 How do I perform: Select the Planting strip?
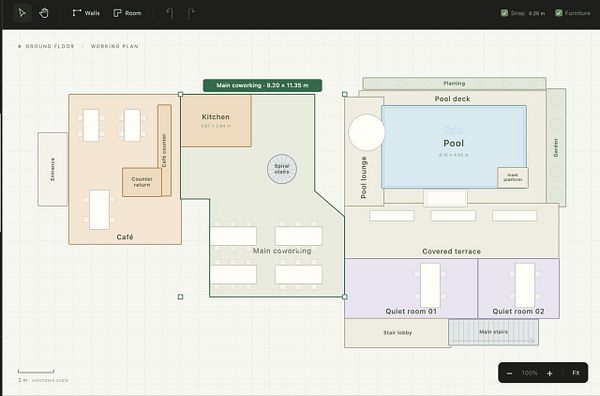[454, 83]
